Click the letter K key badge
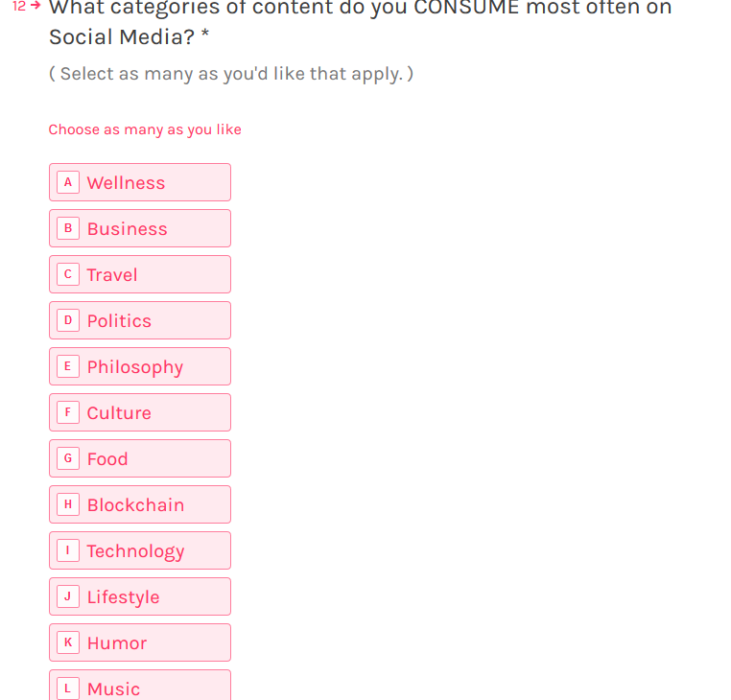This screenshot has height=700, width=731. click(x=68, y=642)
